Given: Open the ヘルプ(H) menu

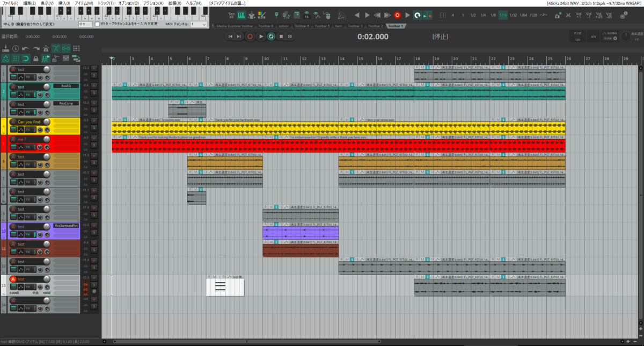Looking at the screenshot, I should tap(193, 3).
